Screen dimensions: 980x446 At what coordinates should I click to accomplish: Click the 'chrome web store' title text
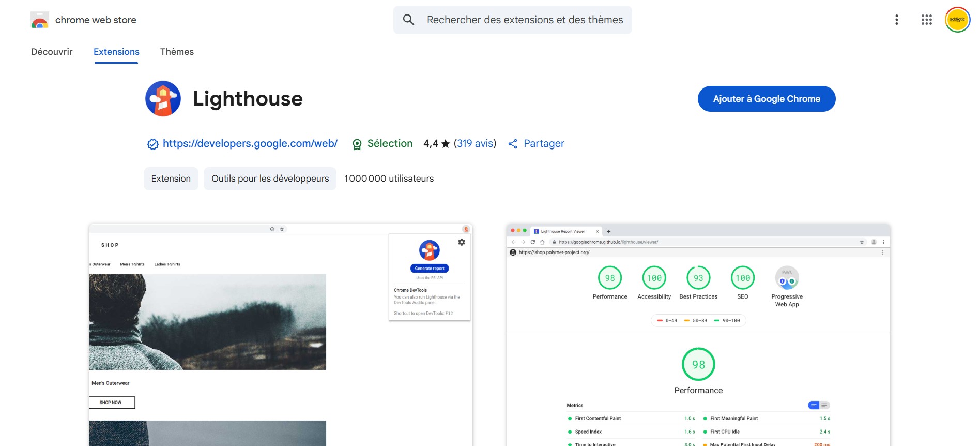click(x=96, y=20)
